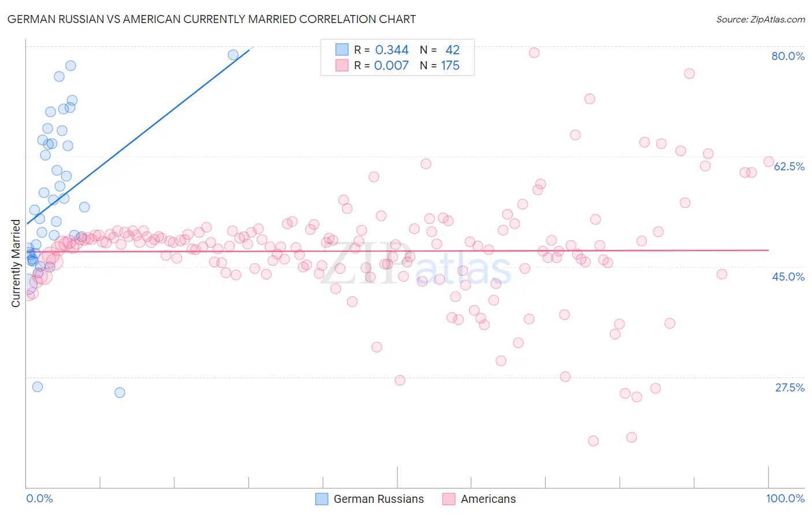Select the German Russians legend label

tap(379, 499)
